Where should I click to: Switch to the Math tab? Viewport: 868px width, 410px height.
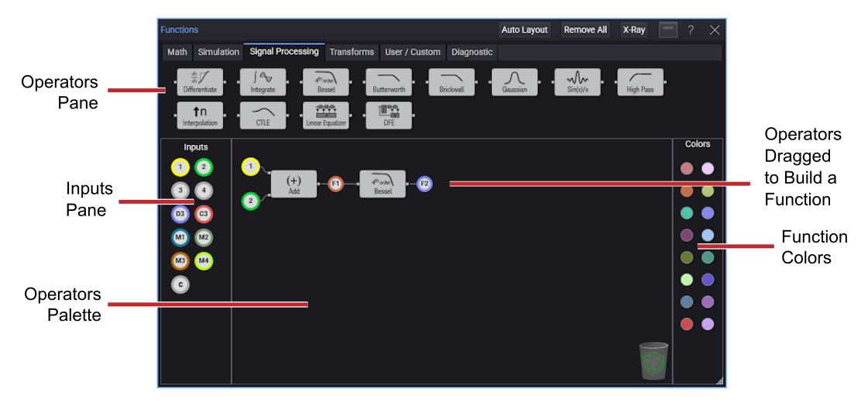pyautogui.click(x=177, y=52)
